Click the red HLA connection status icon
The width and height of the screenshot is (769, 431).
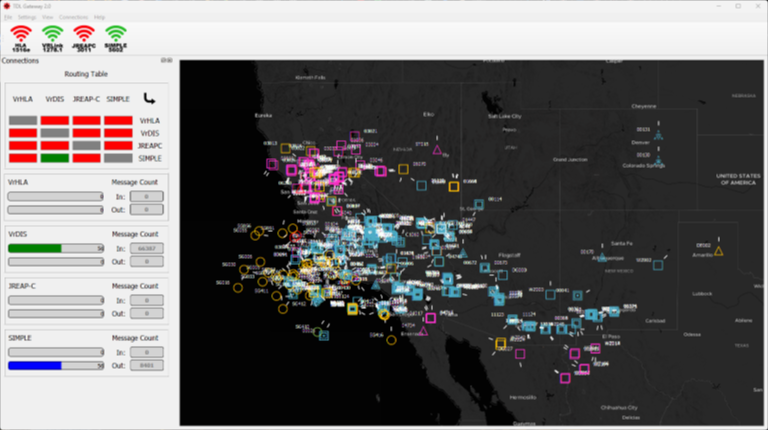pyautogui.click(x=20, y=37)
